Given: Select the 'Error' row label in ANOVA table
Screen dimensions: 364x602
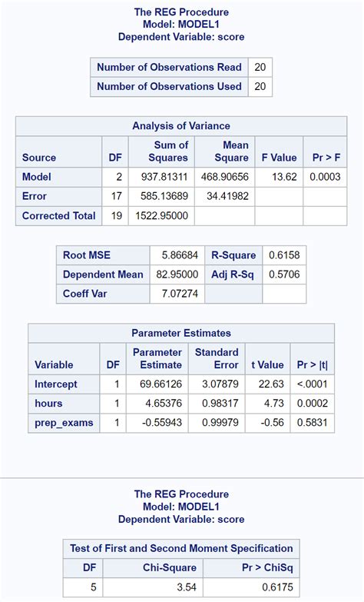Looking at the screenshot, I should 35,196.
